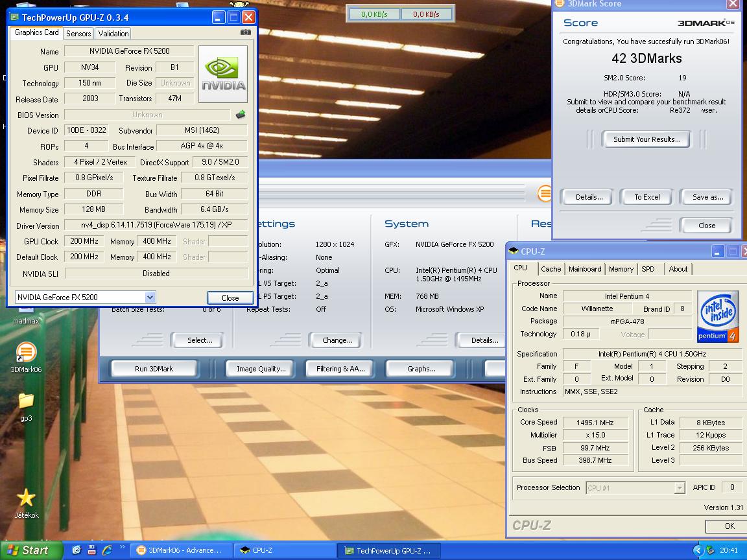Switch to TechPowerUp GPU-Z taskbar button
The height and width of the screenshot is (560, 747).
389,550
